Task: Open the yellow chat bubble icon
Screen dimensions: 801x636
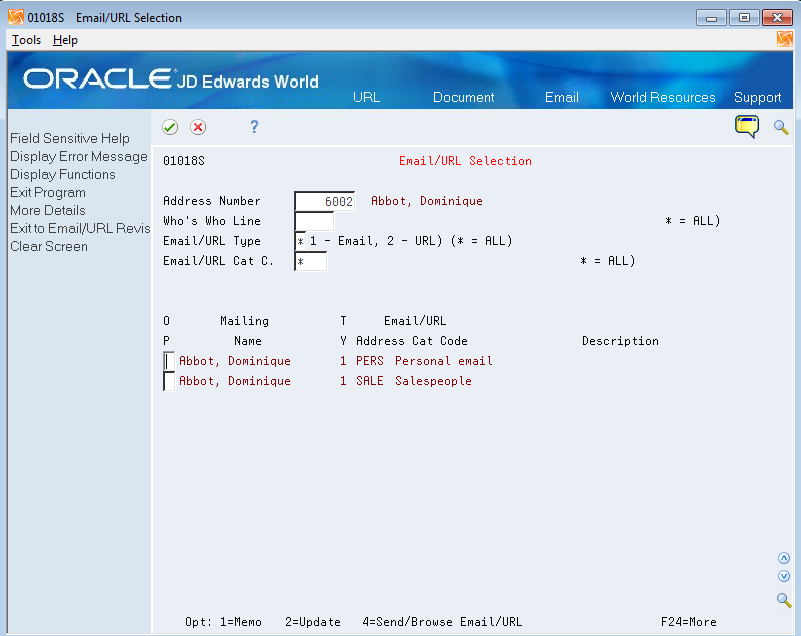Action: [x=747, y=127]
